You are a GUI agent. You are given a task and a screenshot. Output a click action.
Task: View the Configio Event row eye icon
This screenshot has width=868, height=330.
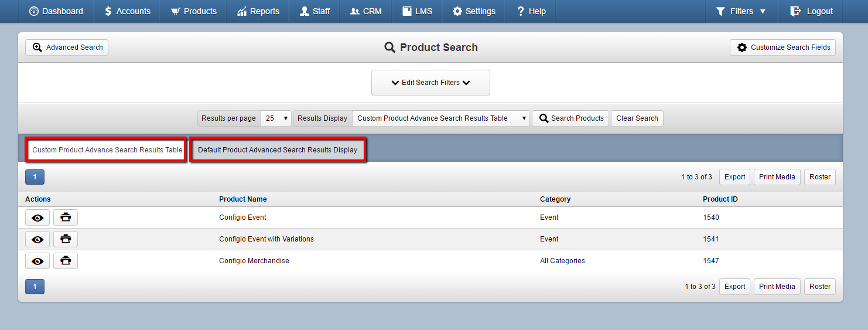pos(37,217)
